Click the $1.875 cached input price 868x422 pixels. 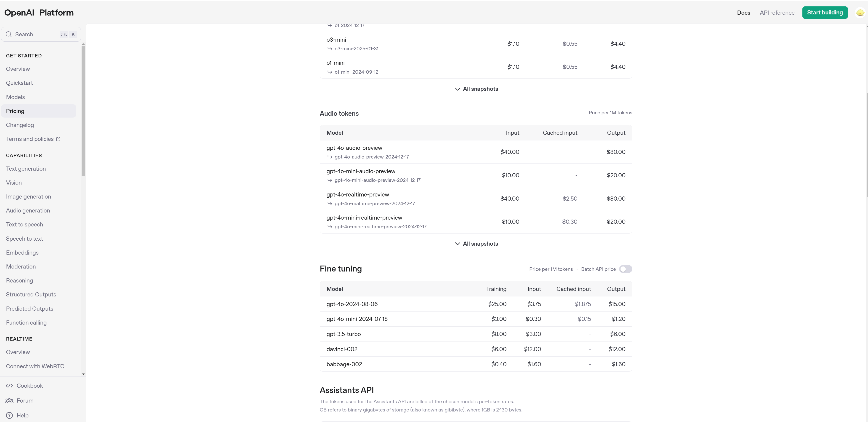(x=583, y=304)
